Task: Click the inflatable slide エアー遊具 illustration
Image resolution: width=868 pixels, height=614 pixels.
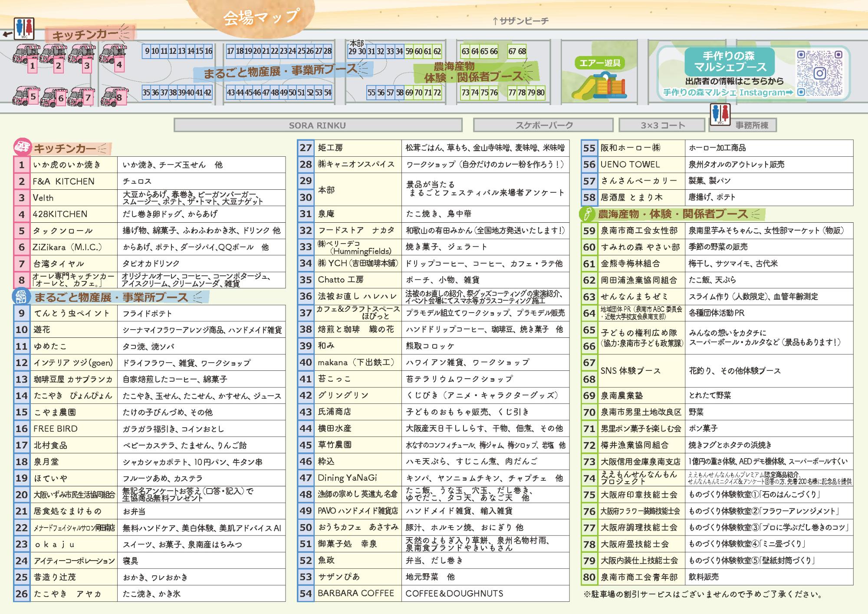Action: 598,85
